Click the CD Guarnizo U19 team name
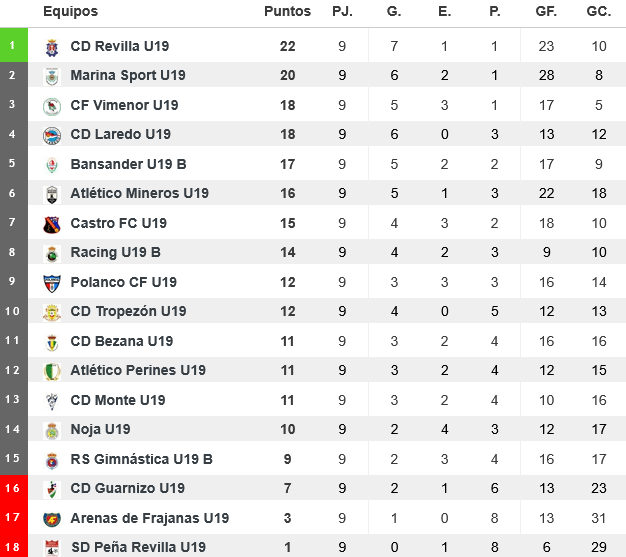This screenshot has width=626, height=557. point(127,488)
